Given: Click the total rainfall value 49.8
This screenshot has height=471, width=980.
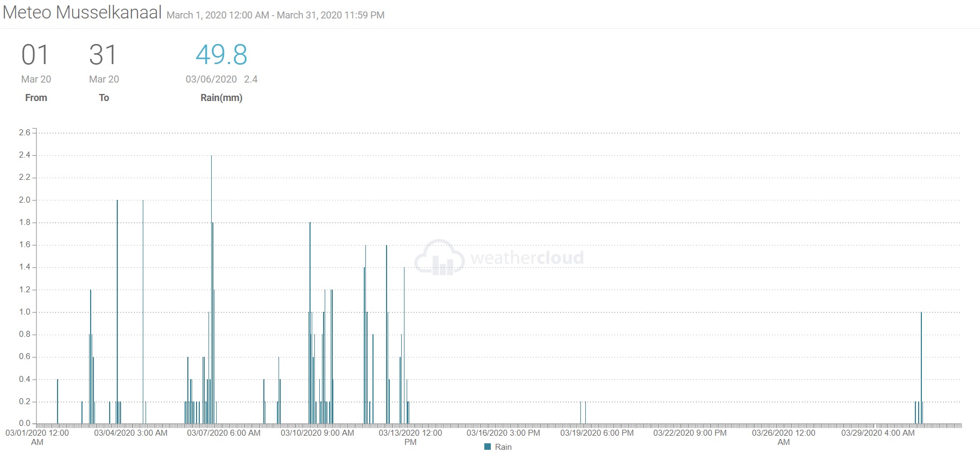Looking at the screenshot, I should click(222, 55).
